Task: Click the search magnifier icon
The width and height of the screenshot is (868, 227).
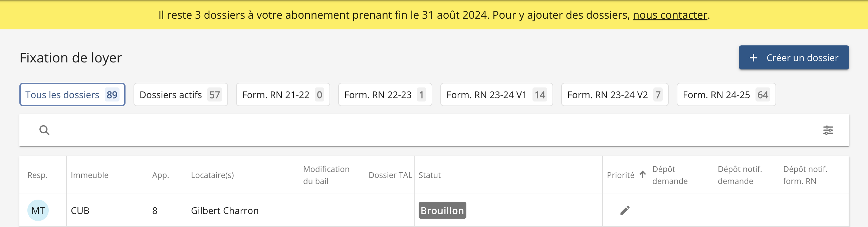Action: pos(44,130)
